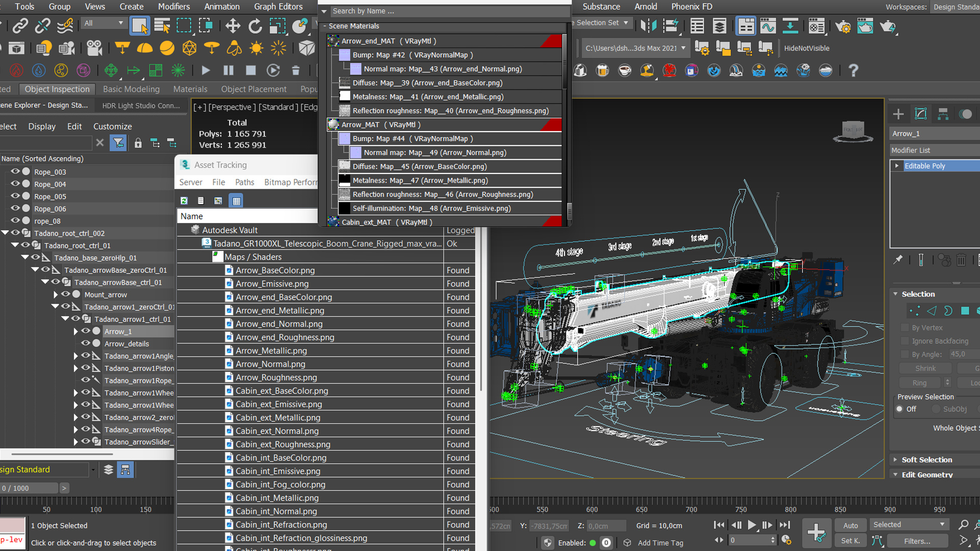
Task: Open the Selected key filter dropdown
Action: pyautogui.click(x=909, y=524)
